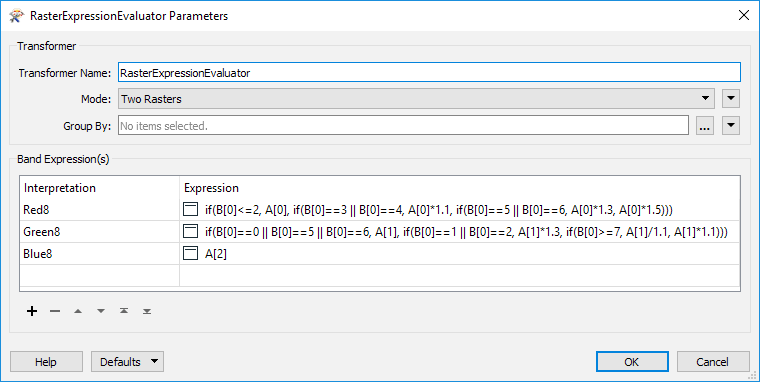This screenshot has width=760, height=382.
Task: Select the Green8 interpretation cell
Action: (99, 232)
